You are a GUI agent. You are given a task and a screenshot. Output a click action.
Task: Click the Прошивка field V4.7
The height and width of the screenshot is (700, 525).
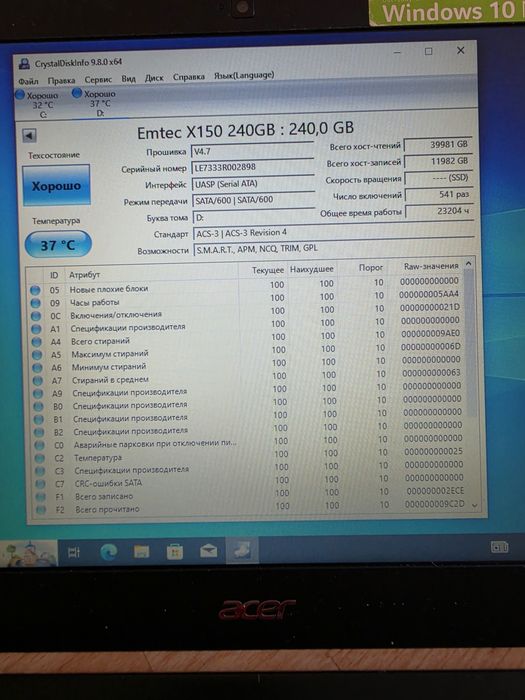(252, 151)
